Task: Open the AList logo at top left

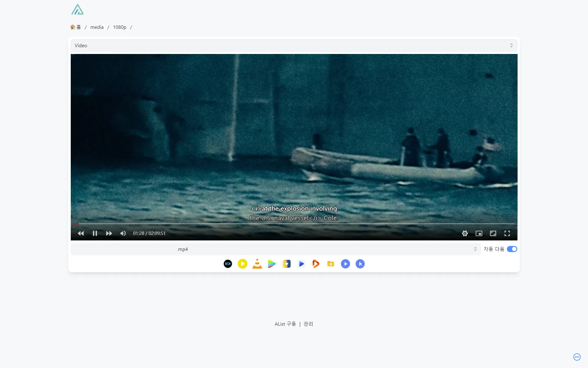Action: point(77,10)
